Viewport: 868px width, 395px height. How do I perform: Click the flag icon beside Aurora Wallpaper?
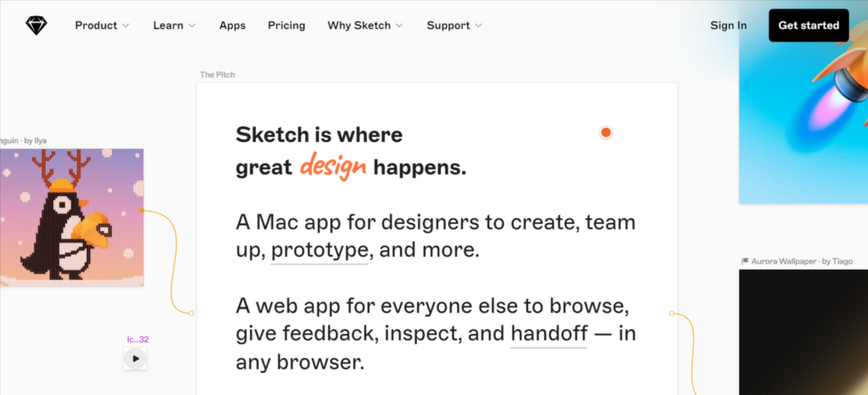coord(745,261)
